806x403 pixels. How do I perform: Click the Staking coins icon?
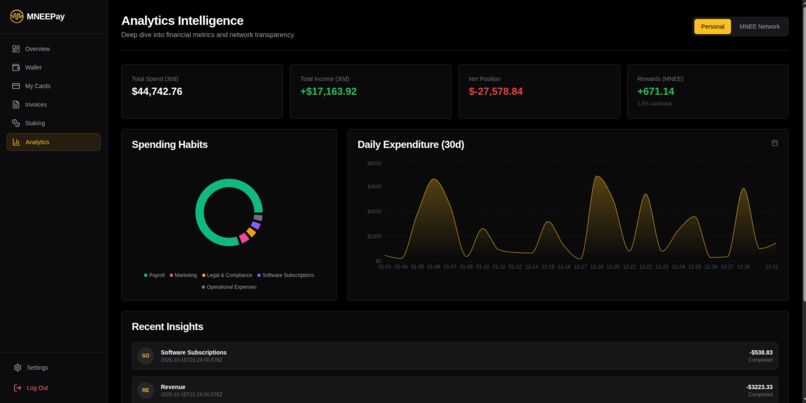pos(16,123)
